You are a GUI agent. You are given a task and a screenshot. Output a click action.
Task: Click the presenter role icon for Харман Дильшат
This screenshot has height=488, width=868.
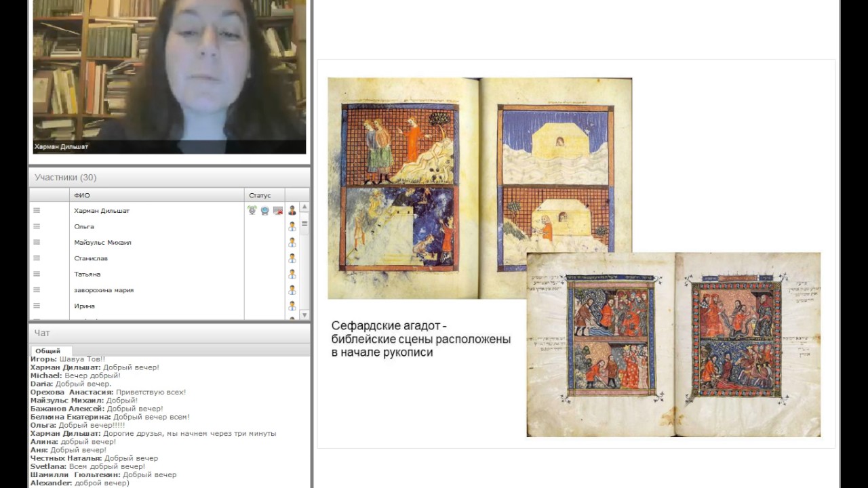[x=292, y=211]
